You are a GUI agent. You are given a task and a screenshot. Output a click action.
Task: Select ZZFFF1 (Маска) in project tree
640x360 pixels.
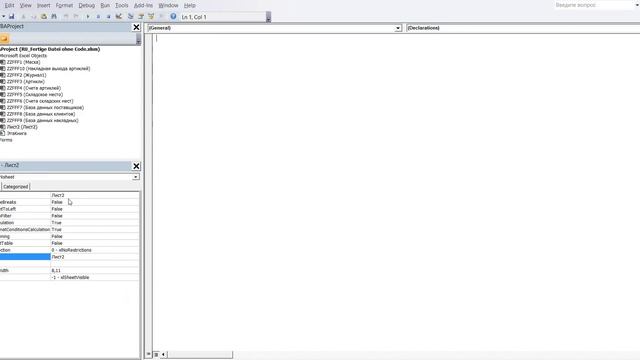point(23,62)
